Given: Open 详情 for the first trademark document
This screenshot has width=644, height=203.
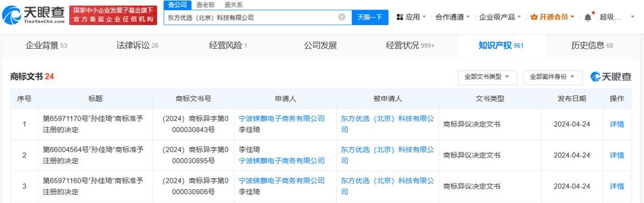Looking at the screenshot, I should 617,124.
